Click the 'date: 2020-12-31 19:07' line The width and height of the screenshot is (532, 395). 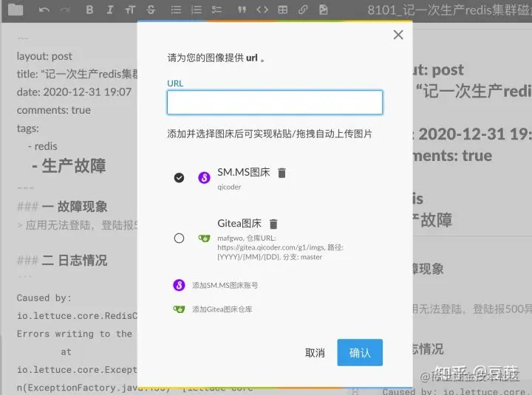(x=74, y=92)
